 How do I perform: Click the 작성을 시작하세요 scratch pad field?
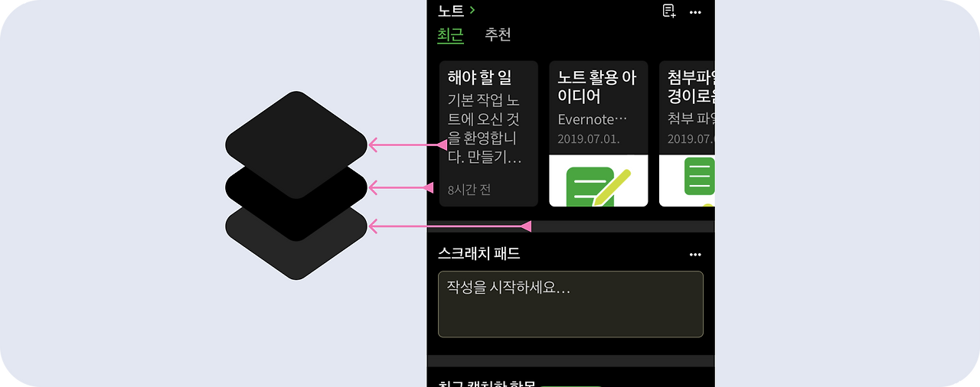click(x=570, y=304)
